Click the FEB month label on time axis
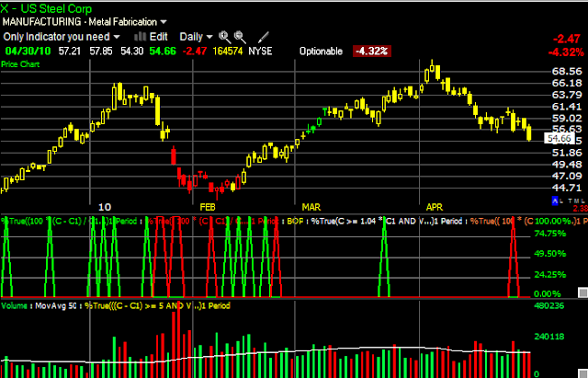 [208, 207]
